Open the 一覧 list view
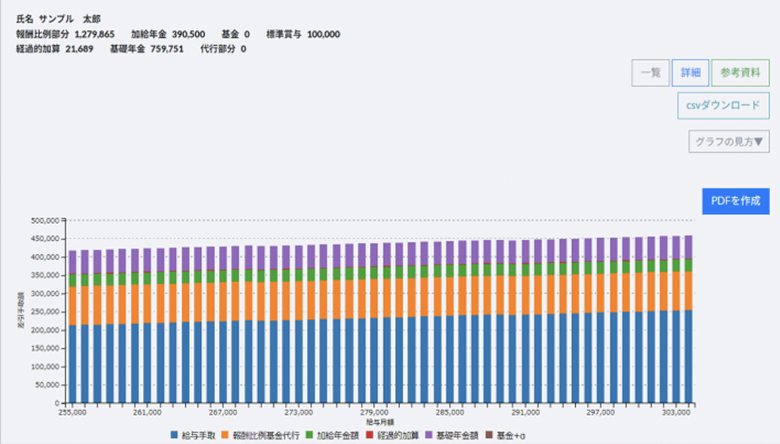The width and height of the screenshot is (780, 444). click(x=650, y=73)
